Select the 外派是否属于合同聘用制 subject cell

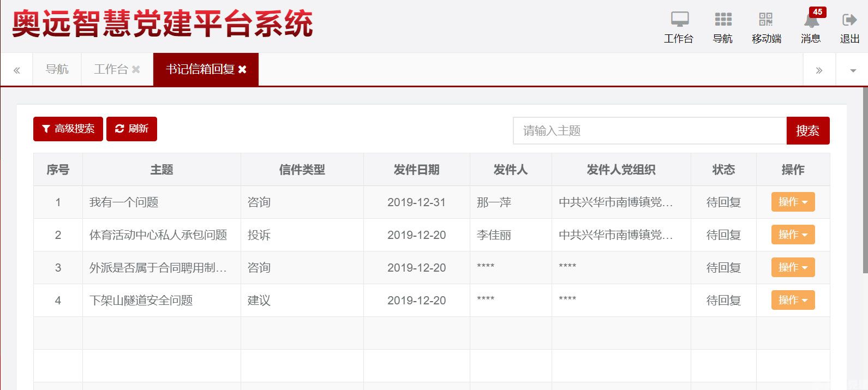[x=161, y=268]
